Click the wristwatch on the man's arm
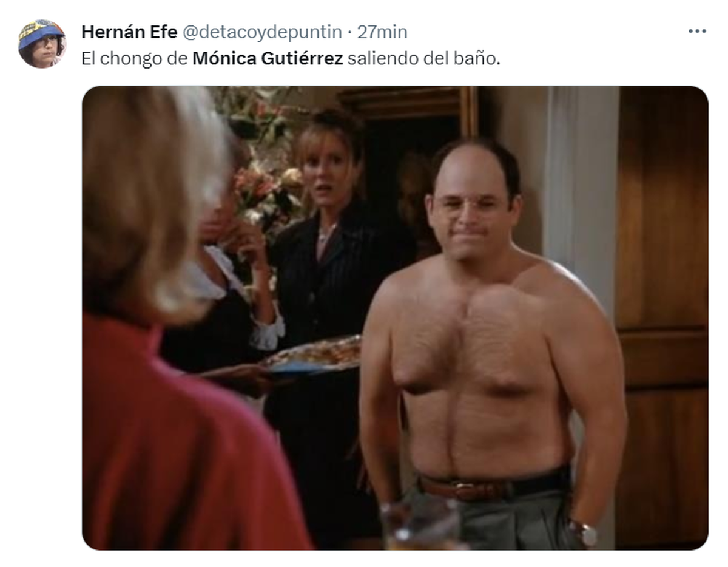 [583, 532]
